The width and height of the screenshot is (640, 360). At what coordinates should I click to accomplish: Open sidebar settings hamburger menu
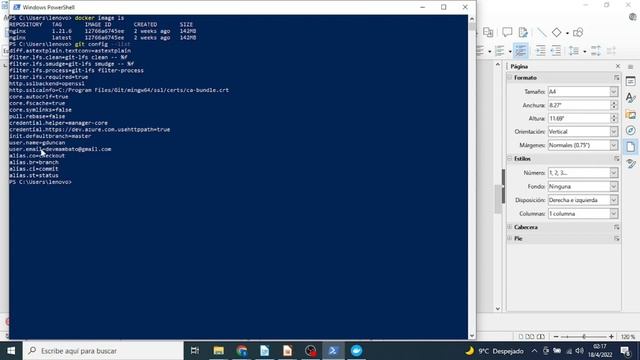click(x=631, y=67)
